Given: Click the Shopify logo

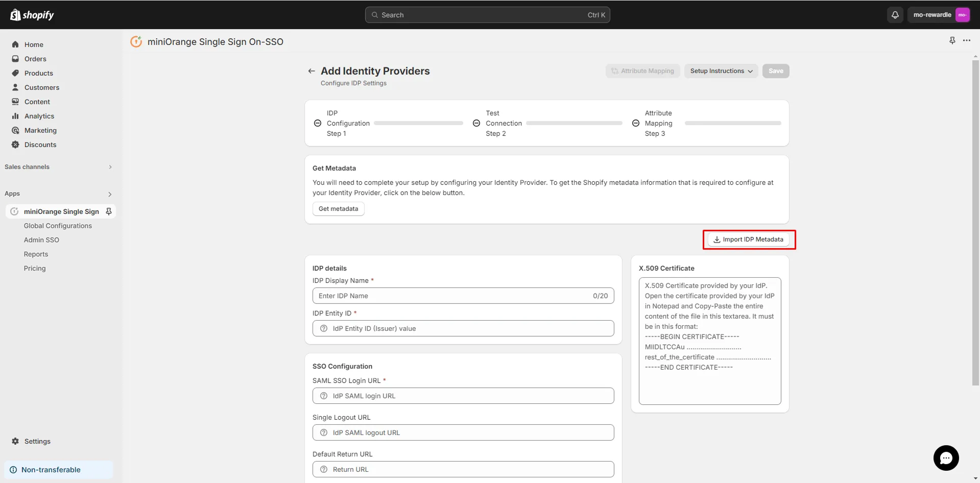Looking at the screenshot, I should pyautogui.click(x=32, y=15).
